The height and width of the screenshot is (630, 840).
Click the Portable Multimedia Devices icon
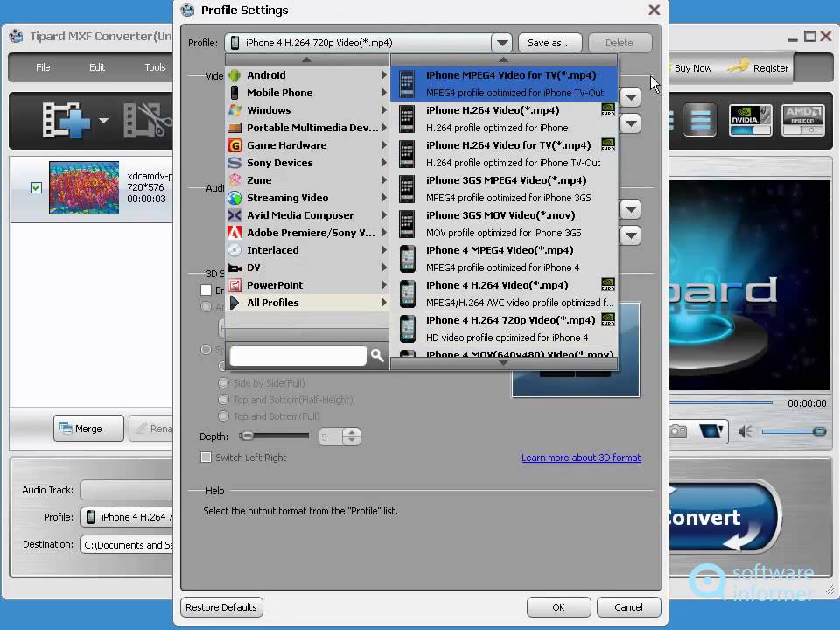point(234,128)
